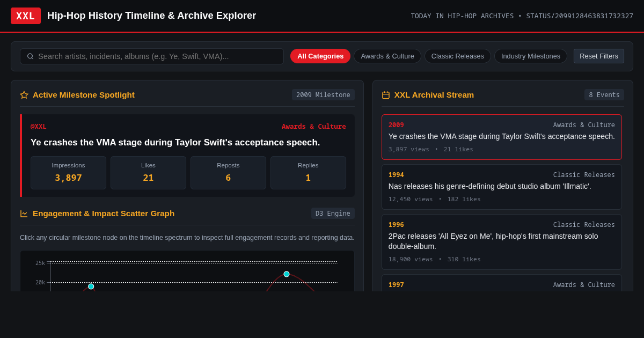Image resolution: width=644 pixels, height=338 pixels.
Task: Filter by Awards & Culture
Action: pos(387,56)
